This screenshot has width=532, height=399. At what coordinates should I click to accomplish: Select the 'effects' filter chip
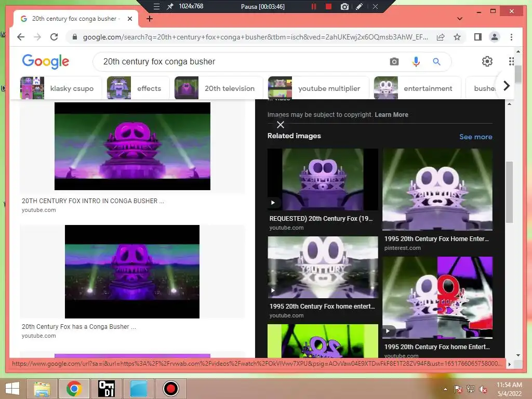click(x=138, y=88)
